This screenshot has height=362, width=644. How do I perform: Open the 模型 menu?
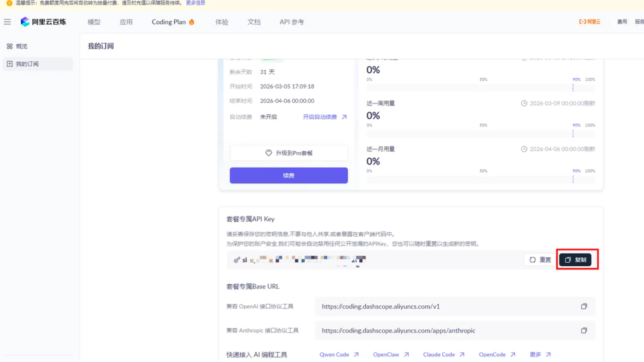point(94,22)
